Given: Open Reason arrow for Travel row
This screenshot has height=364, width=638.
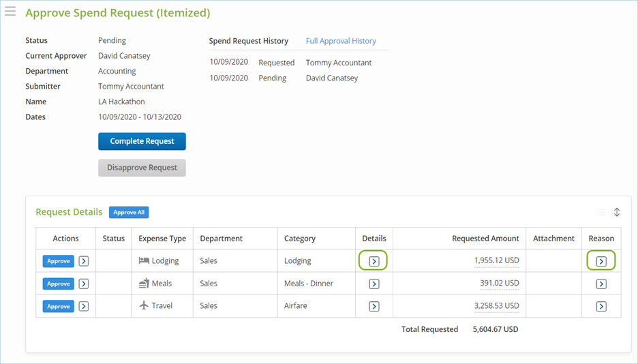Looking at the screenshot, I should (601, 306).
